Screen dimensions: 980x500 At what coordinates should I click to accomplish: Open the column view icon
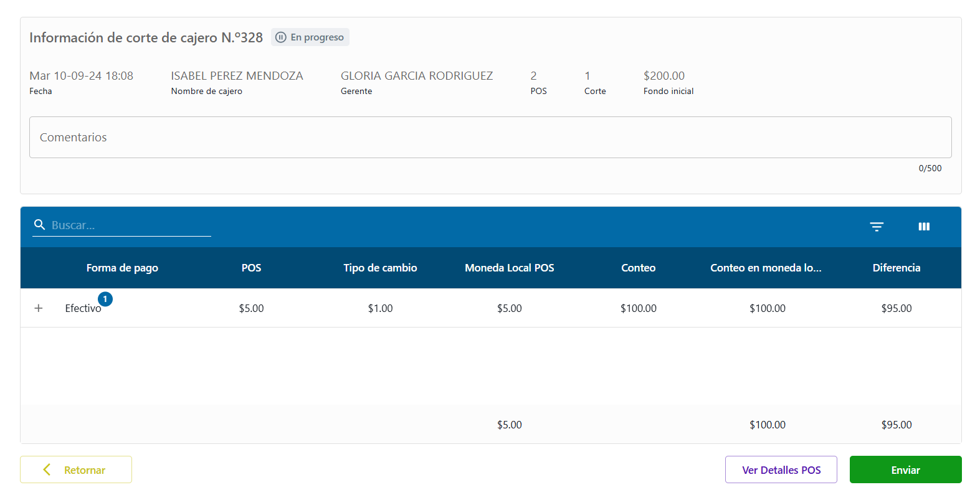pyautogui.click(x=924, y=227)
